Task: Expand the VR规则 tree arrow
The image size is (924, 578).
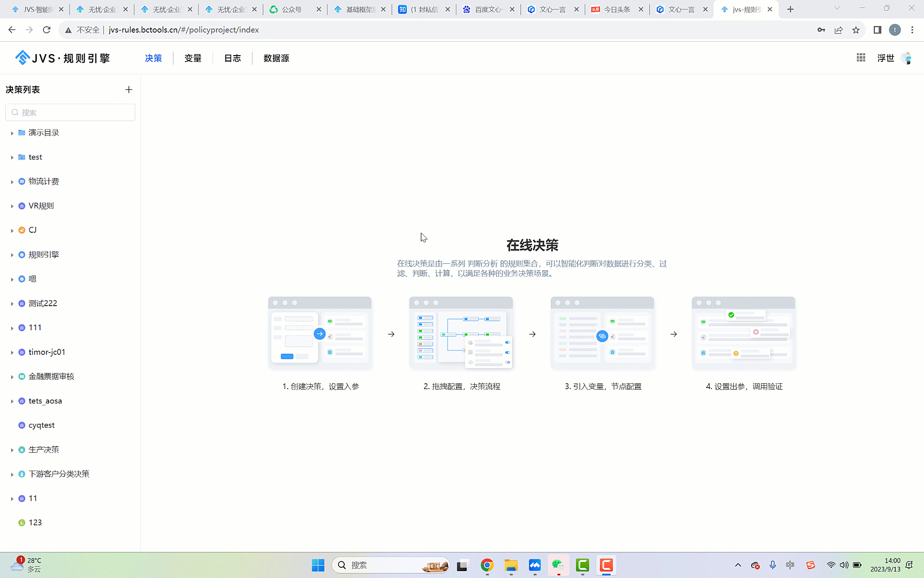Action: (12, 206)
